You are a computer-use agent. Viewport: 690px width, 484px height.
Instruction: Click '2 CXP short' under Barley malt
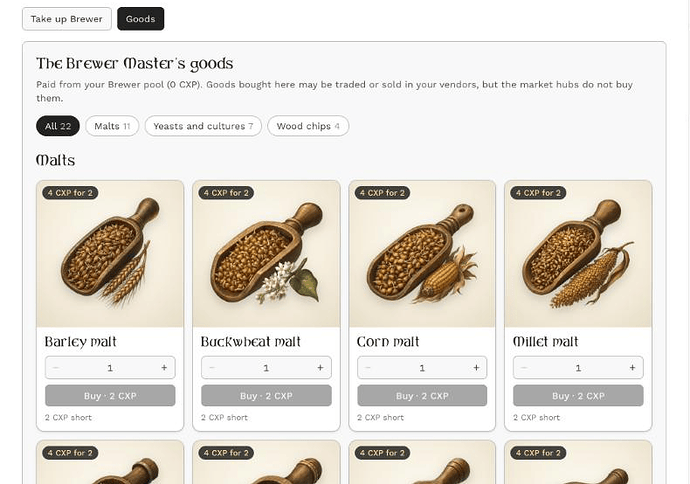[x=68, y=418]
